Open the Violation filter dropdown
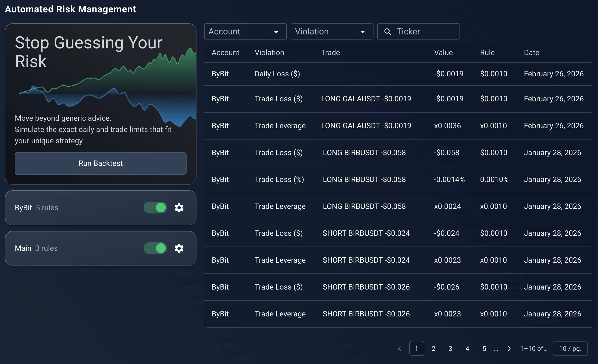 (332, 31)
